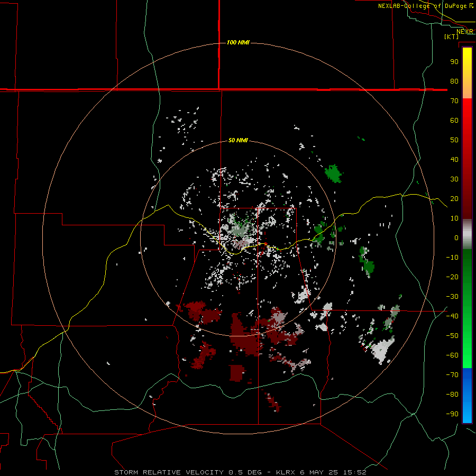Screen dimensions: 476x476
Task: Click the "15:52" time in caption
Action: 354,472
